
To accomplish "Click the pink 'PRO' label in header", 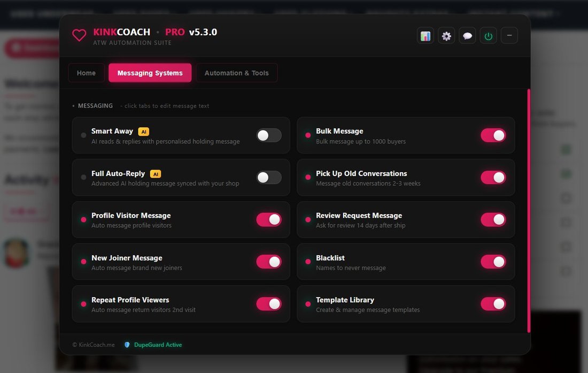I will click(x=175, y=32).
